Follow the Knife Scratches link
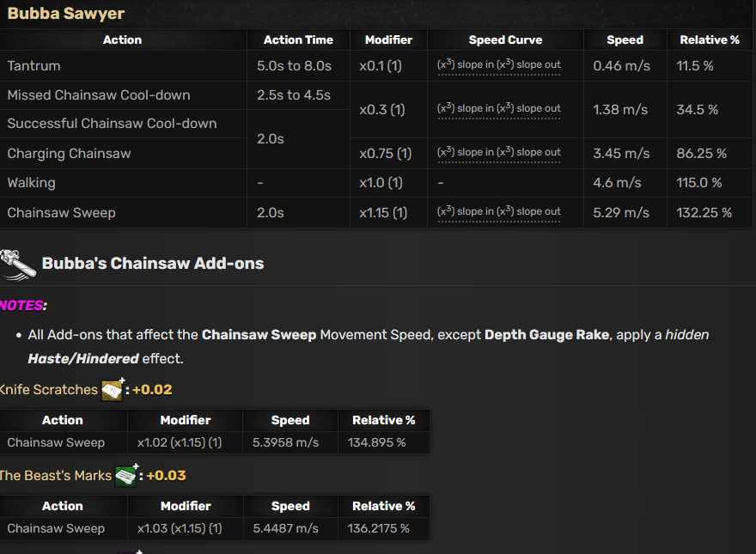This screenshot has width=756, height=554. (x=48, y=390)
